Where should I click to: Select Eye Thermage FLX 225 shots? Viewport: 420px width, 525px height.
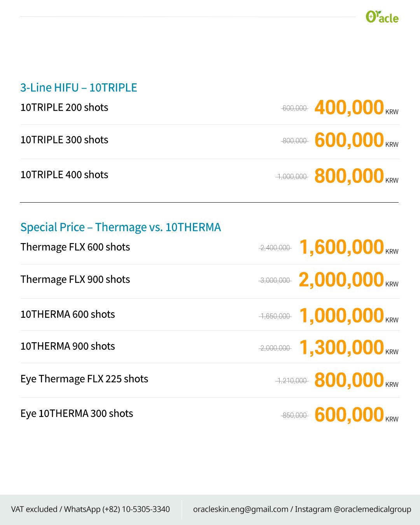[x=84, y=379]
